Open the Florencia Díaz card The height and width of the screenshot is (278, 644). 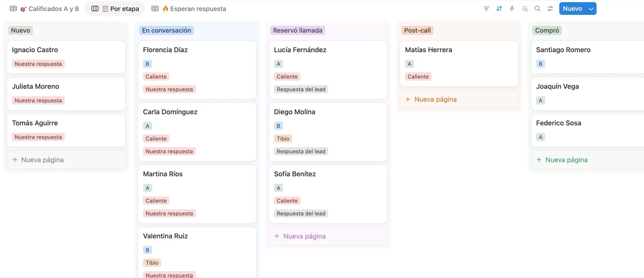[x=197, y=70]
